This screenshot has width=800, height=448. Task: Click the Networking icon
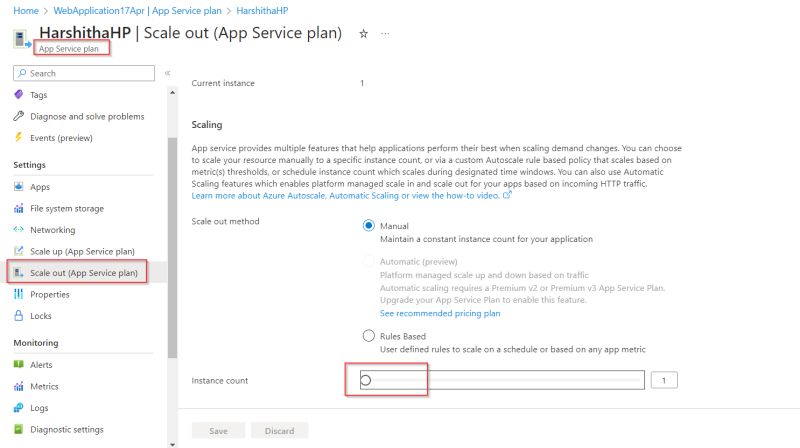(19, 230)
